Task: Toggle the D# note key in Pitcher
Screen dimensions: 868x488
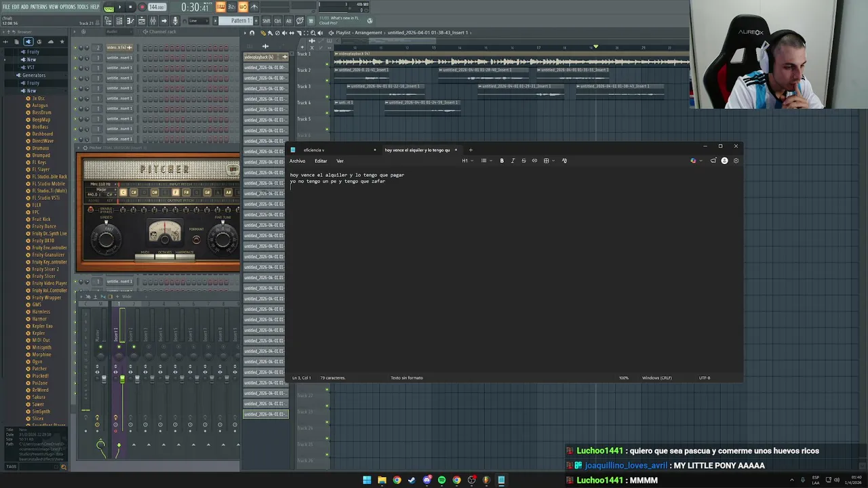Action: [x=155, y=192]
